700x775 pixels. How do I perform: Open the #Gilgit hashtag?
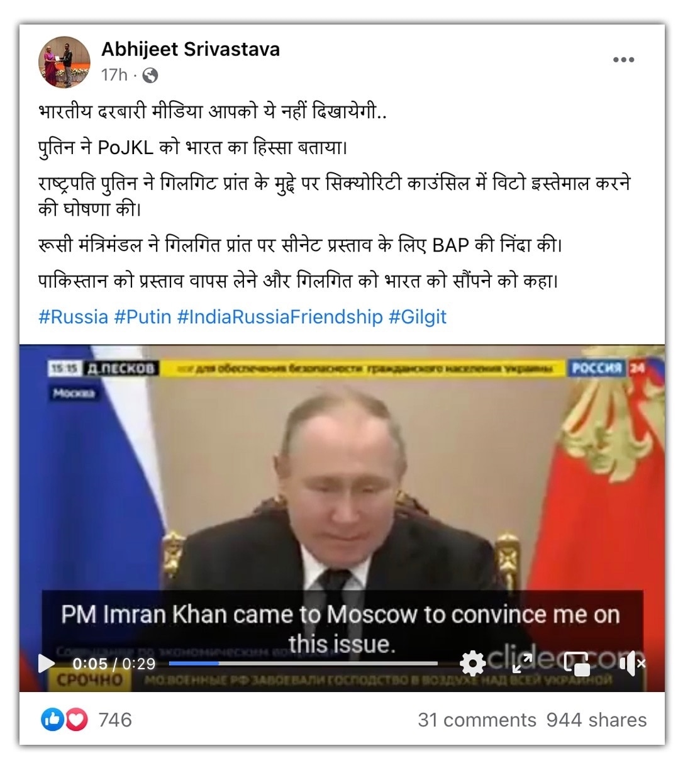(x=418, y=316)
